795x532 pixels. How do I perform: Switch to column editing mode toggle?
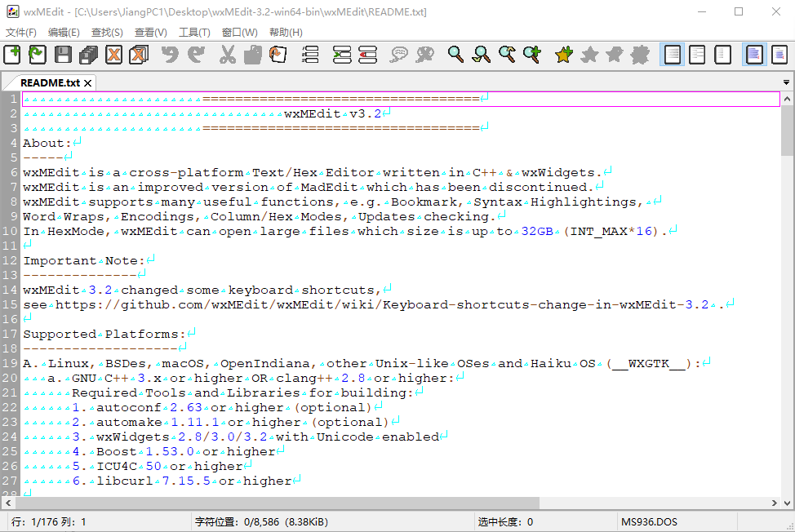(x=779, y=54)
